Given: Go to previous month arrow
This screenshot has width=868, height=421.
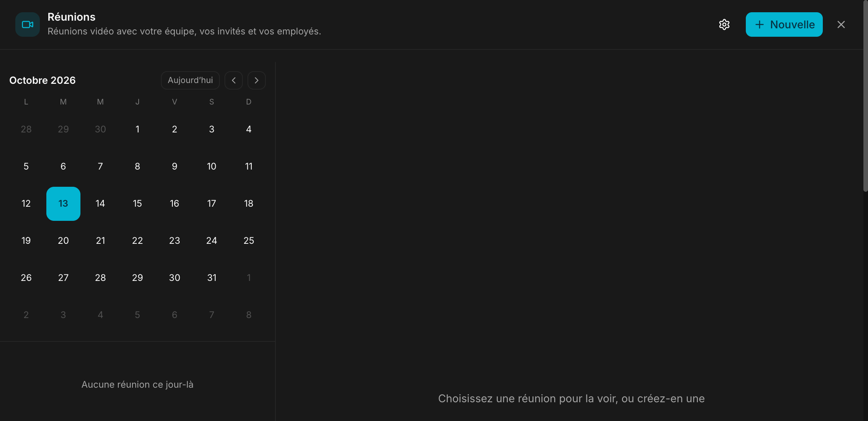Looking at the screenshot, I should tap(234, 80).
